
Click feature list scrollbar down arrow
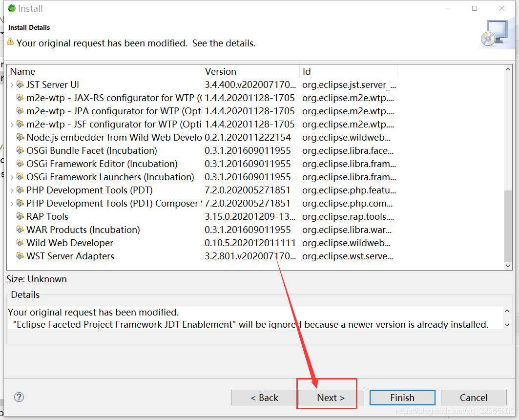pos(508,266)
